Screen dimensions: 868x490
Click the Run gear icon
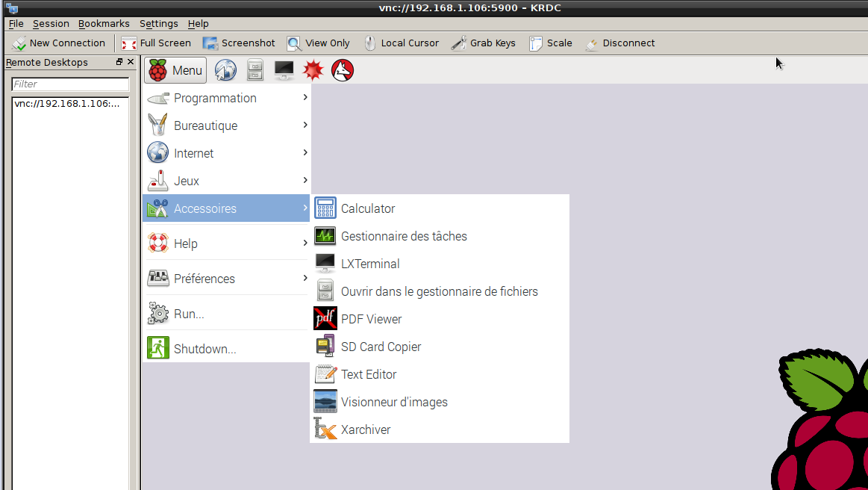click(x=157, y=313)
